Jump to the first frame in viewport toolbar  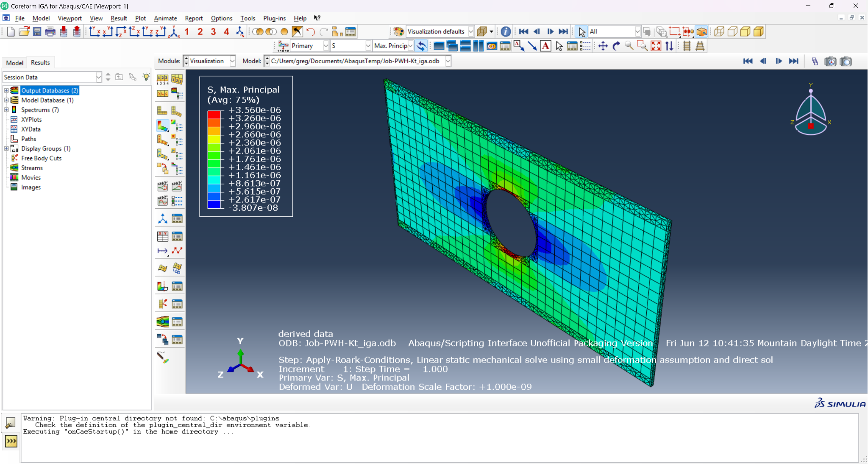pyautogui.click(x=748, y=61)
